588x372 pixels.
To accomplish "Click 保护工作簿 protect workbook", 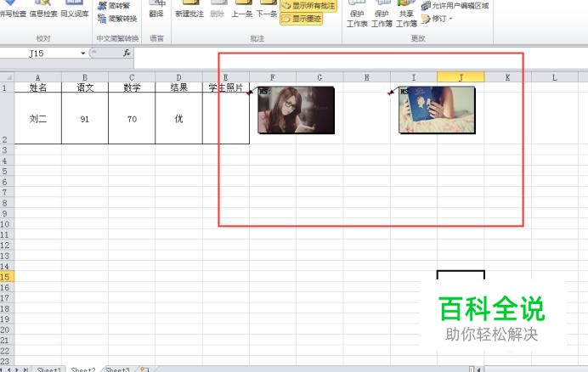I will pos(382,15).
